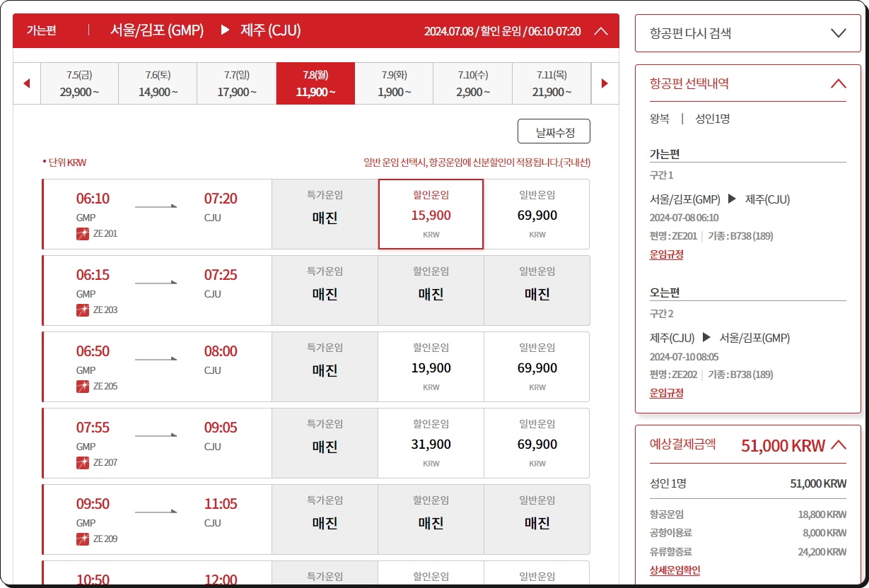Collapse 예상결제금액 summary chevron
869x588 pixels.
pyautogui.click(x=838, y=445)
